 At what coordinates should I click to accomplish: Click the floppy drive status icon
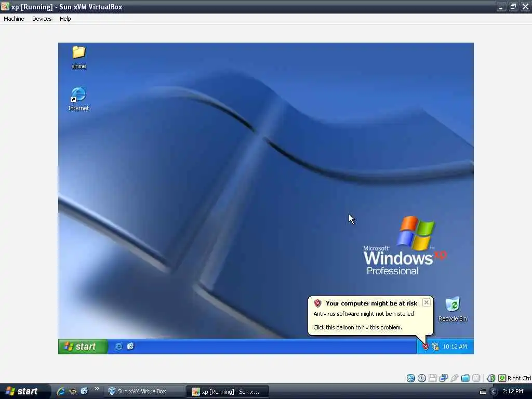pos(433,378)
